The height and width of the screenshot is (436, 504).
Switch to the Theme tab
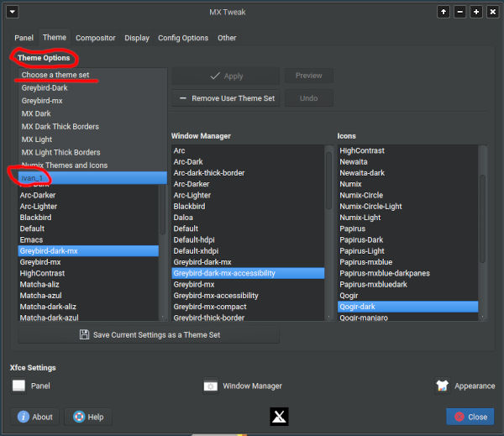point(55,38)
